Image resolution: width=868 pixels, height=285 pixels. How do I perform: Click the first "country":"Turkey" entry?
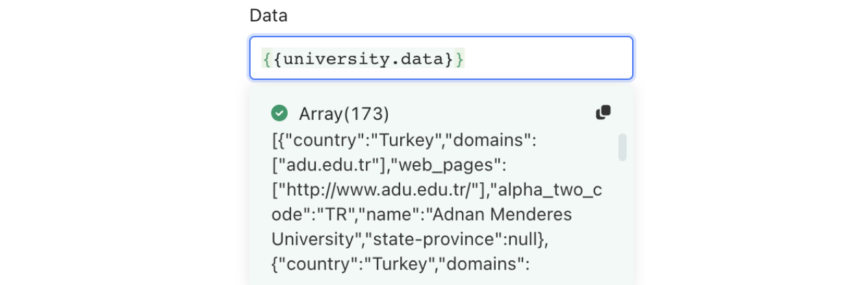pos(344,139)
